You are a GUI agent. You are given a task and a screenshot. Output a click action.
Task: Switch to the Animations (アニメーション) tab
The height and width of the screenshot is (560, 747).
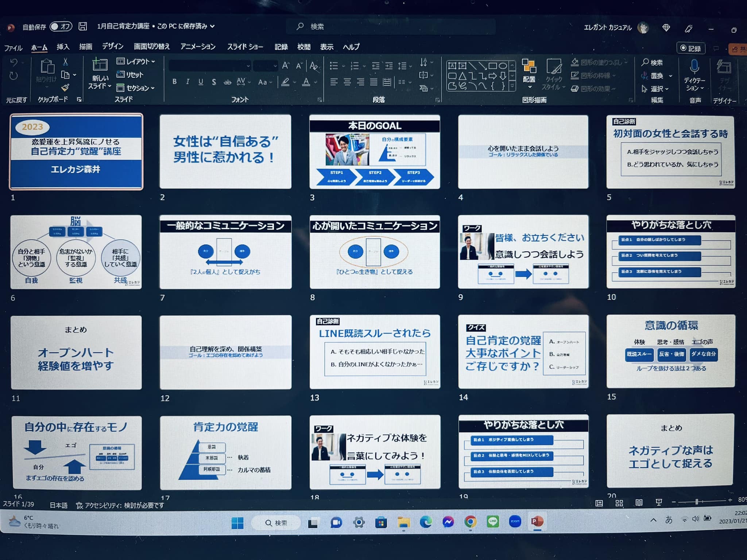198,46
